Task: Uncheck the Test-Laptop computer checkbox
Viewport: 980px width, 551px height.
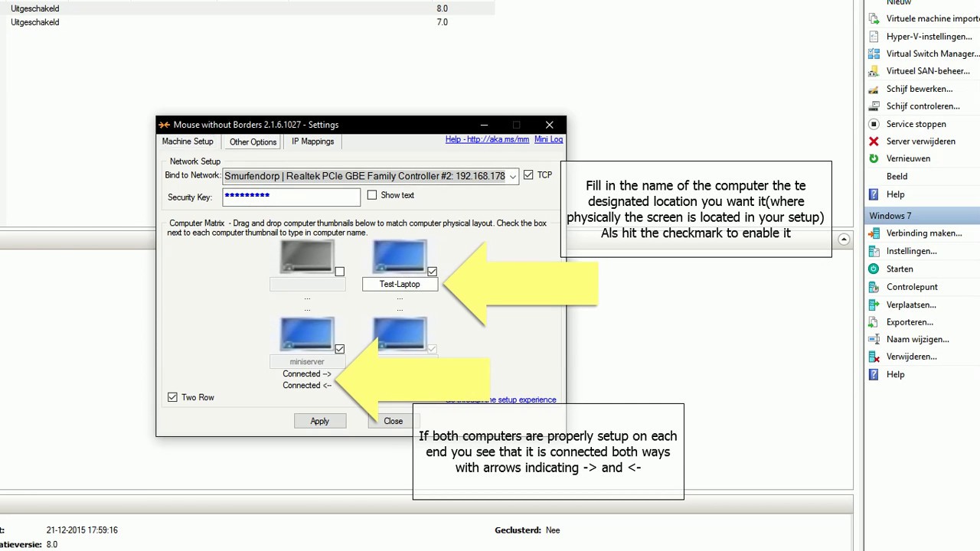Action: [432, 272]
